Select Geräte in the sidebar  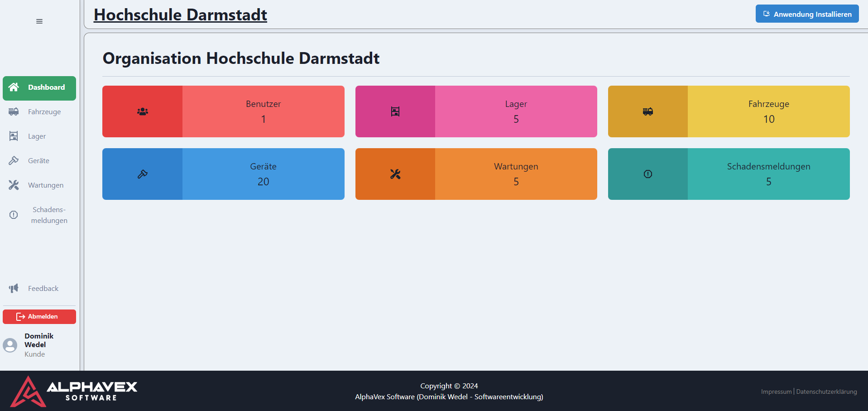(x=39, y=160)
